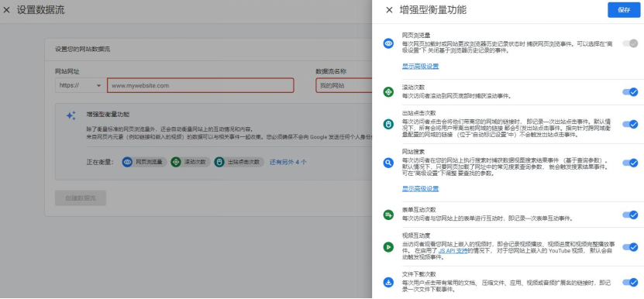This screenshot has height=299, width=644.
Task: Select the 网页浏览量 chip under 正在衡量
Action: coord(145,162)
